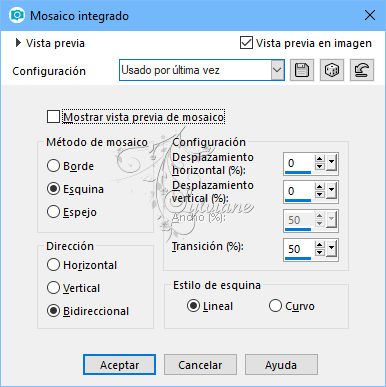Image resolution: width=386 pixels, height=387 pixels.
Task: Uncheck Vista previa en imagen checkbox
Action: [x=246, y=43]
